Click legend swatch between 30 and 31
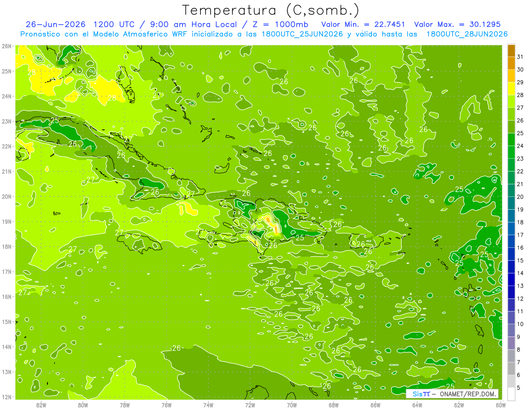 (511, 63)
